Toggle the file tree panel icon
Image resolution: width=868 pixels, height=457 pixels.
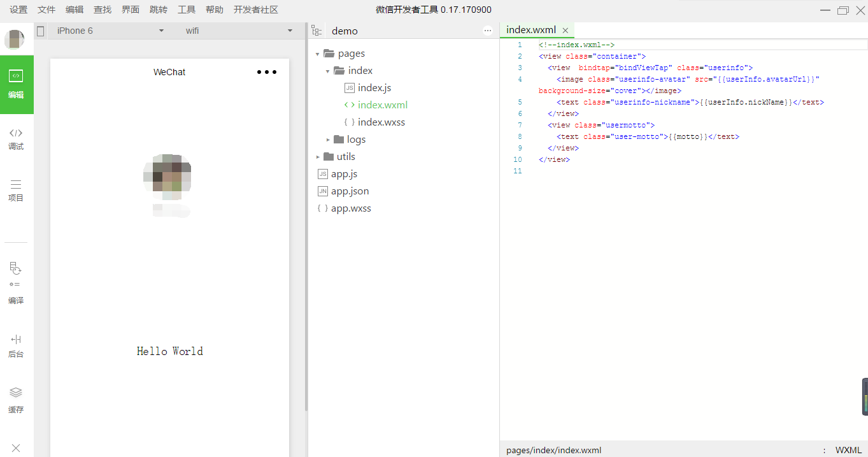pyautogui.click(x=317, y=31)
